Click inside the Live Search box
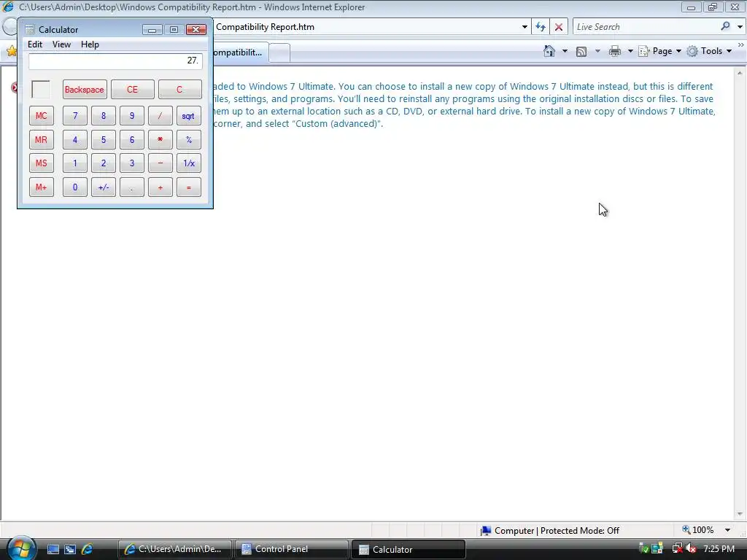Screen dimensions: 747x560 point(646,27)
